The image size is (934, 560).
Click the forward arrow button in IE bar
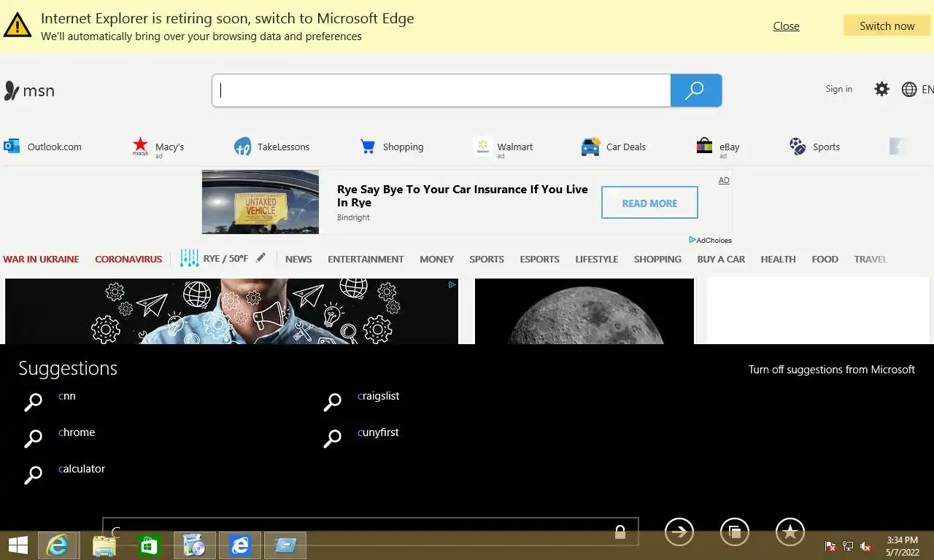[679, 532]
